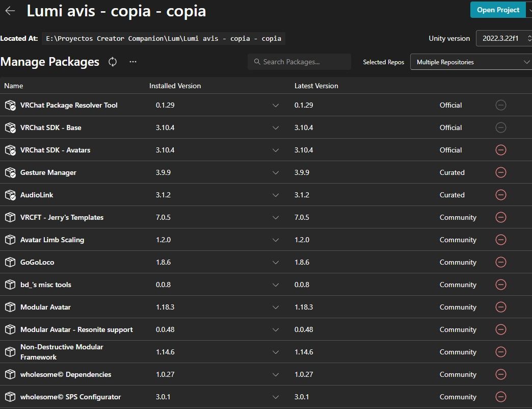Click the greyed minus icon for Package Resolver Tool
Screen dimensions: 532x409
pyautogui.click(x=501, y=105)
